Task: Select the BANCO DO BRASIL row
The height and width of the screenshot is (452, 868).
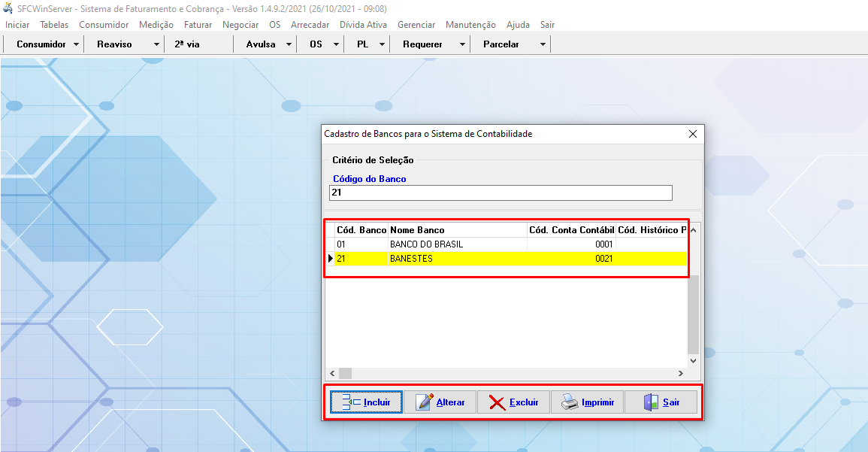Action: pyautogui.click(x=426, y=244)
